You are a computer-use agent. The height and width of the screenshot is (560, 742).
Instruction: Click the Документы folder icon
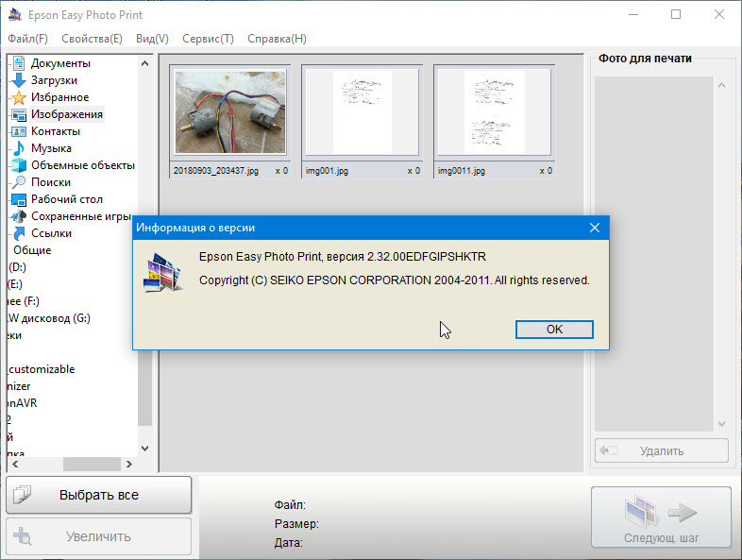(x=19, y=63)
